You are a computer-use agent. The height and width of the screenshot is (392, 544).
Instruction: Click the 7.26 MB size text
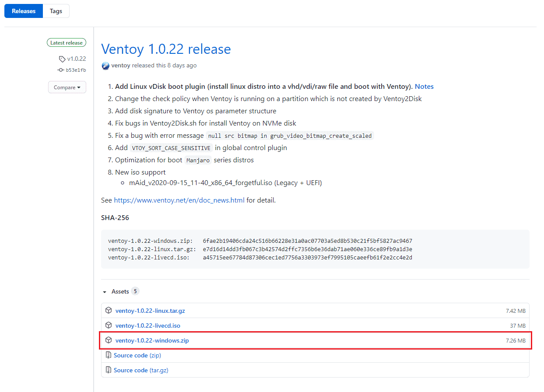coord(516,340)
